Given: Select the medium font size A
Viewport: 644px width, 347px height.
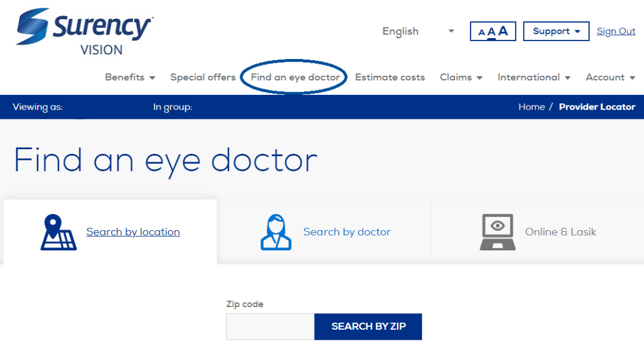Looking at the screenshot, I should tap(491, 32).
